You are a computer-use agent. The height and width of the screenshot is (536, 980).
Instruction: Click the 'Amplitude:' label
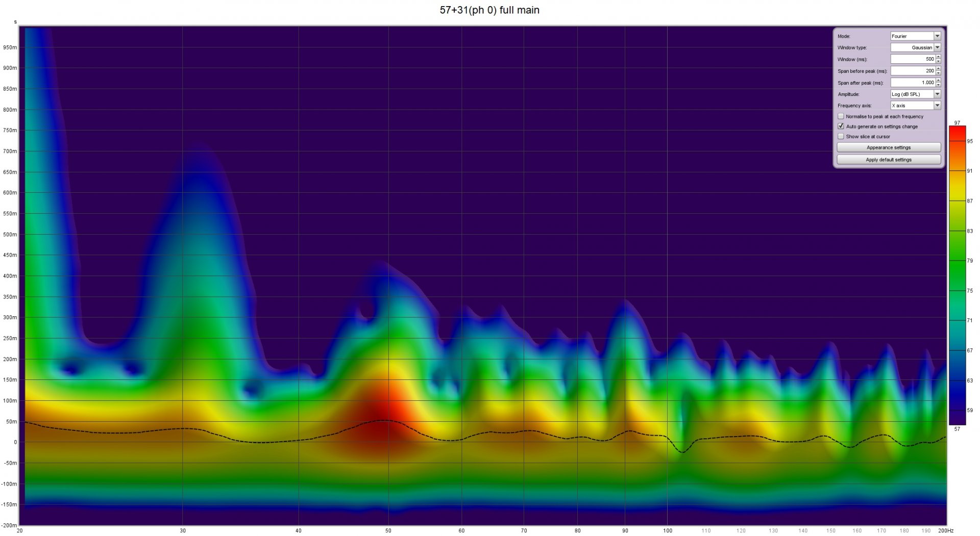point(848,94)
